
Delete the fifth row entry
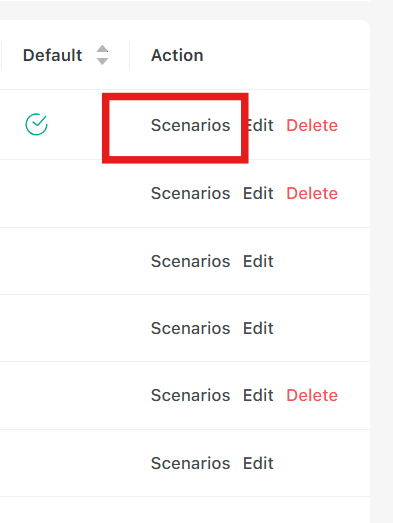tap(312, 395)
